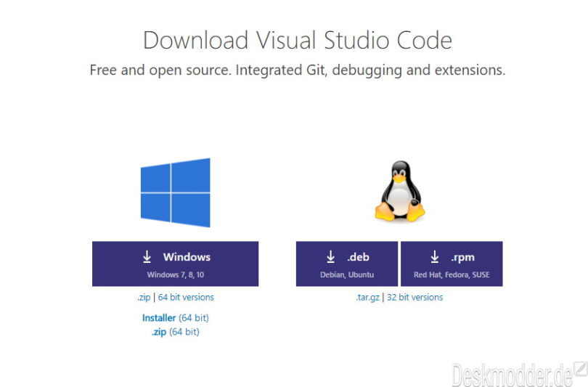This screenshot has height=387, width=588.
Task: Open the .tar.gz download link
Action: (x=368, y=297)
